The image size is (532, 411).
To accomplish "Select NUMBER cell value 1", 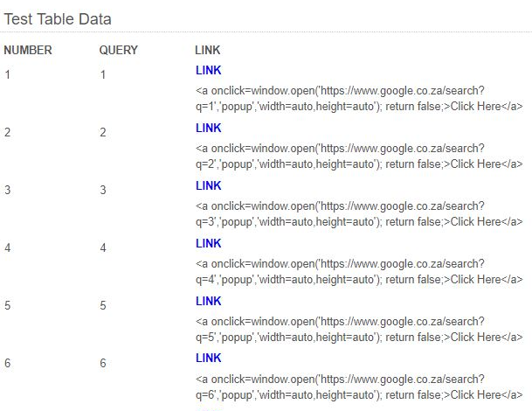I will coord(8,74).
